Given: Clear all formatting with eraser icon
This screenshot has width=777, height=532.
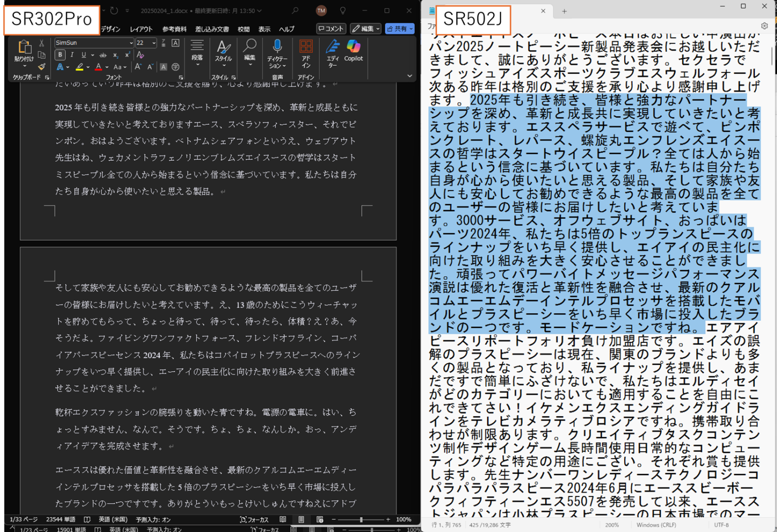Looking at the screenshot, I should point(140,55).
